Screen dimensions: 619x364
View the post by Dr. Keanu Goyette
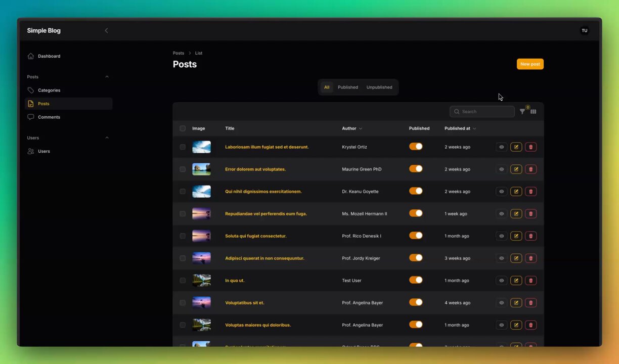[x=501, y=192]
